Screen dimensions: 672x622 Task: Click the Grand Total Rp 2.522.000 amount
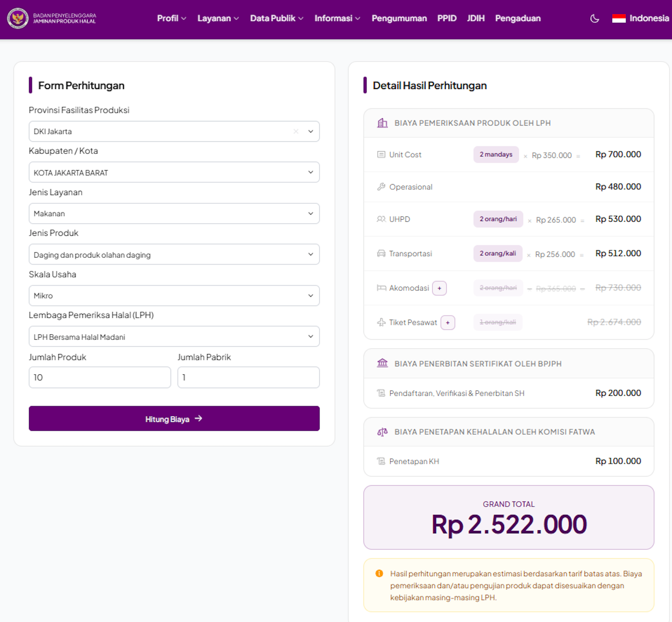509,524
